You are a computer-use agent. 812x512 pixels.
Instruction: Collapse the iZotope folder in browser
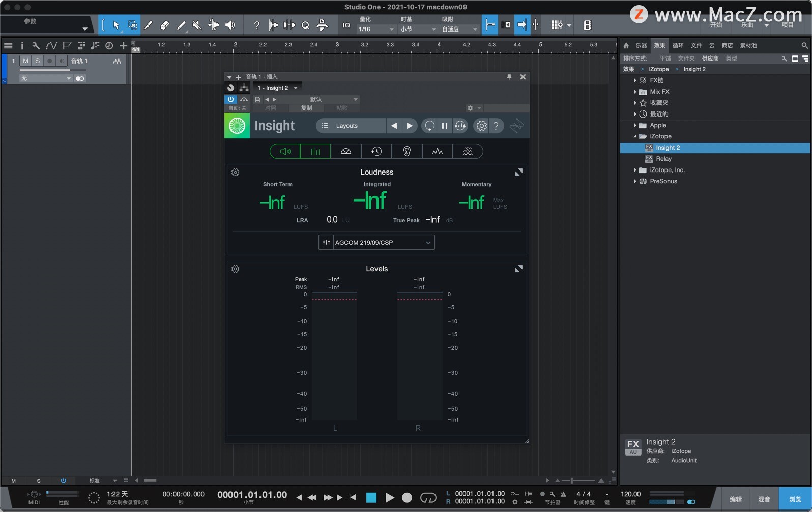click(x=635, y=136)
